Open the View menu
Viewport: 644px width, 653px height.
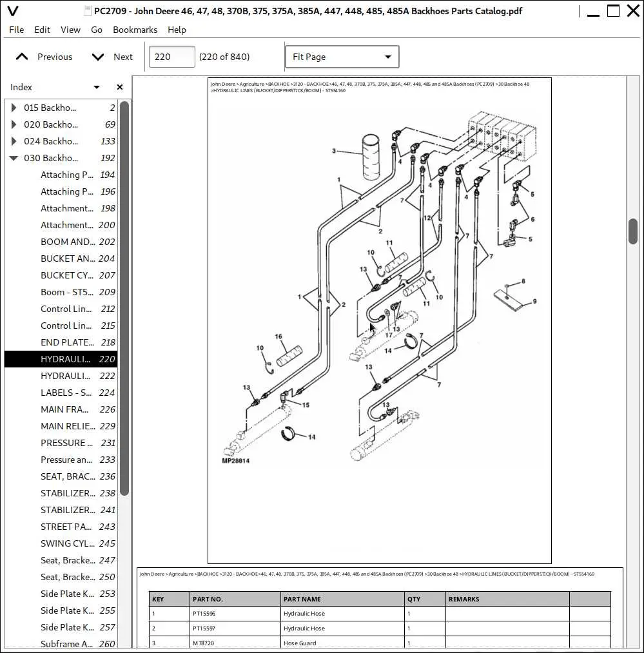click(70, 30)
